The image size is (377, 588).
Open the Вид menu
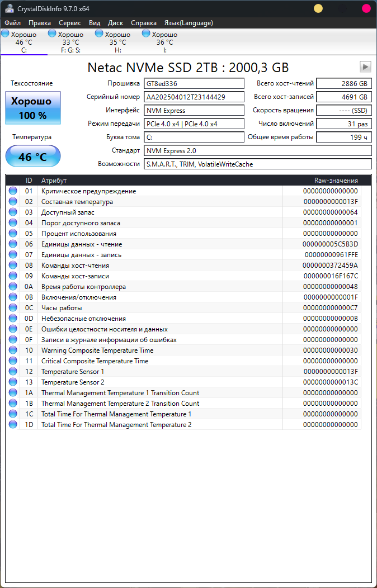coord(95,23)
